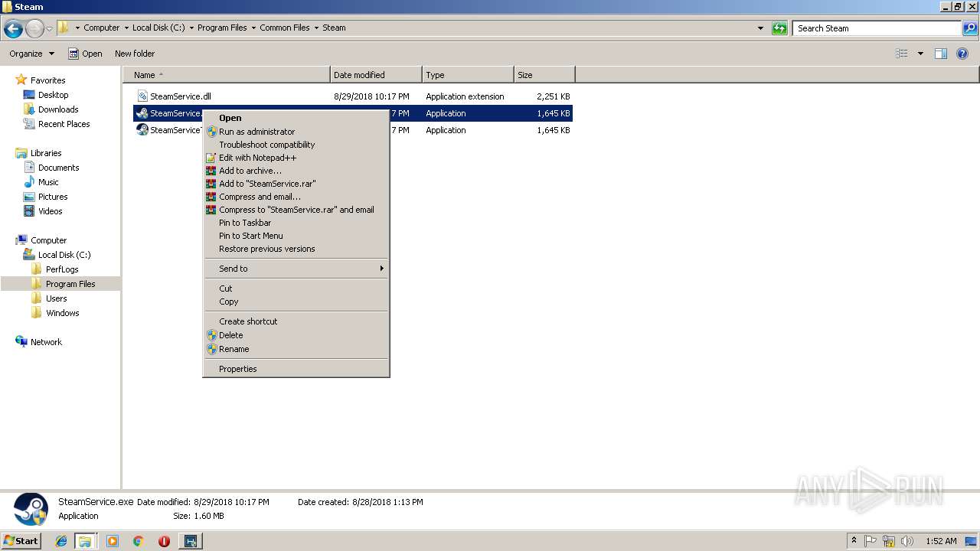
Task: Open Windows Explorer taskbar icon
Action: [85, 541]
